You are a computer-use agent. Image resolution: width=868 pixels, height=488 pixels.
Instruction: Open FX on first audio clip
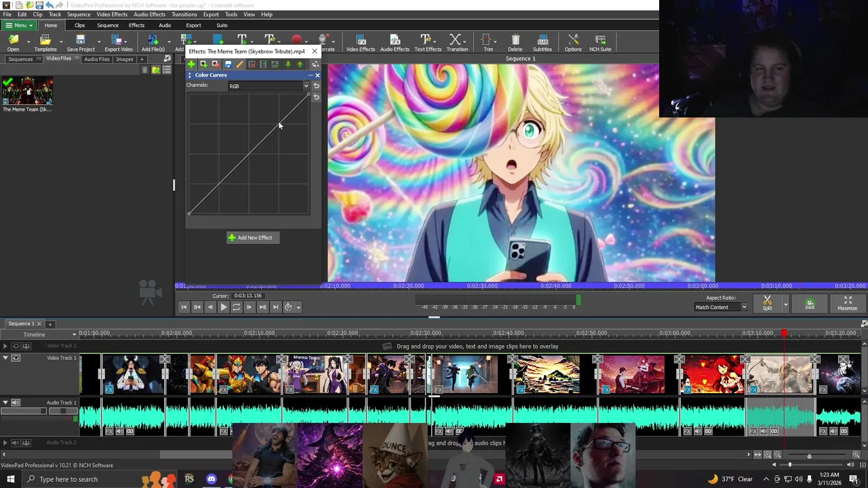click(109, 431)
